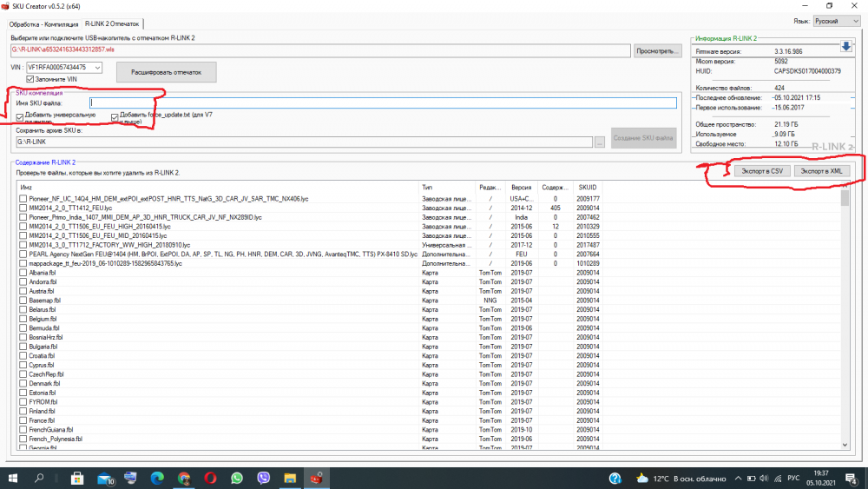Check the French_Polynesia.fbl checkbox
The width and height of the screenshot is (868, 489).
[23, 439]
